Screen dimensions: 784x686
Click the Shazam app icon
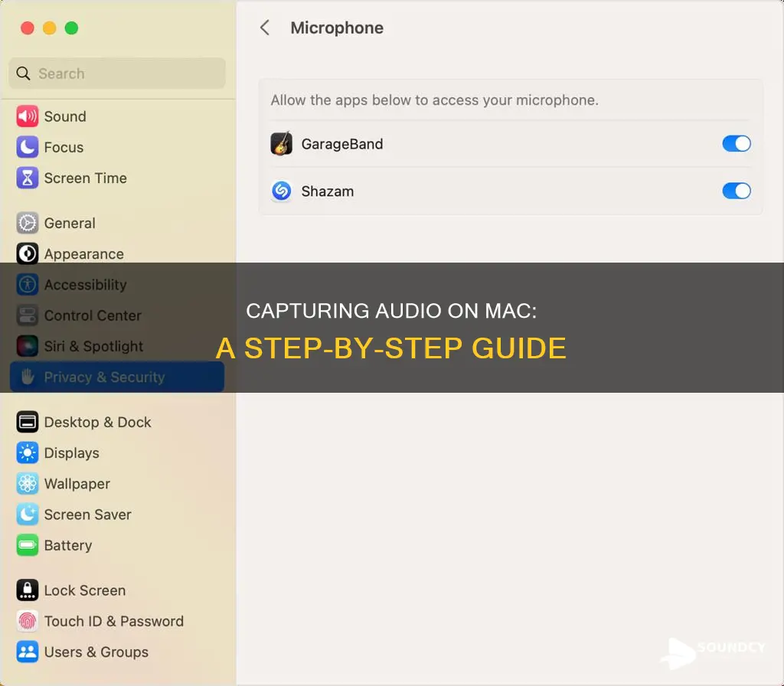click(x=282, y=191)
